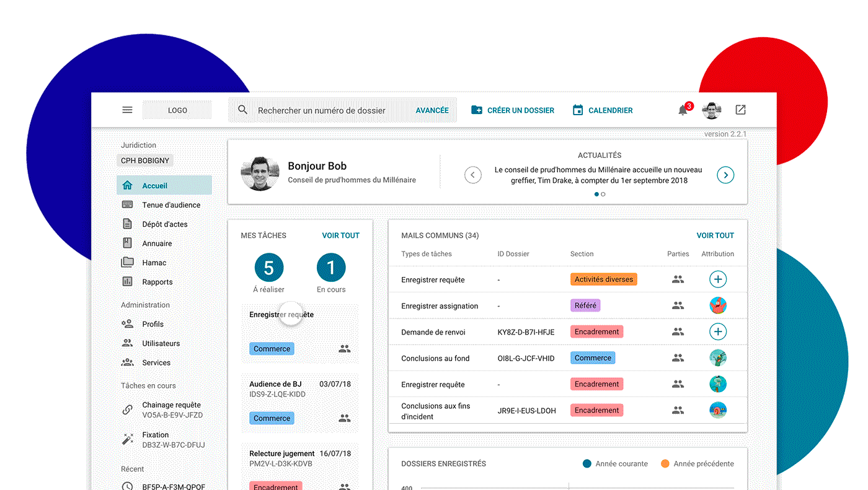Viewport: 868px width, 490px height.
Task: Click the folder-plus icon beside CRÉER UN DOSSIER
Action: [x=477, y=110]
